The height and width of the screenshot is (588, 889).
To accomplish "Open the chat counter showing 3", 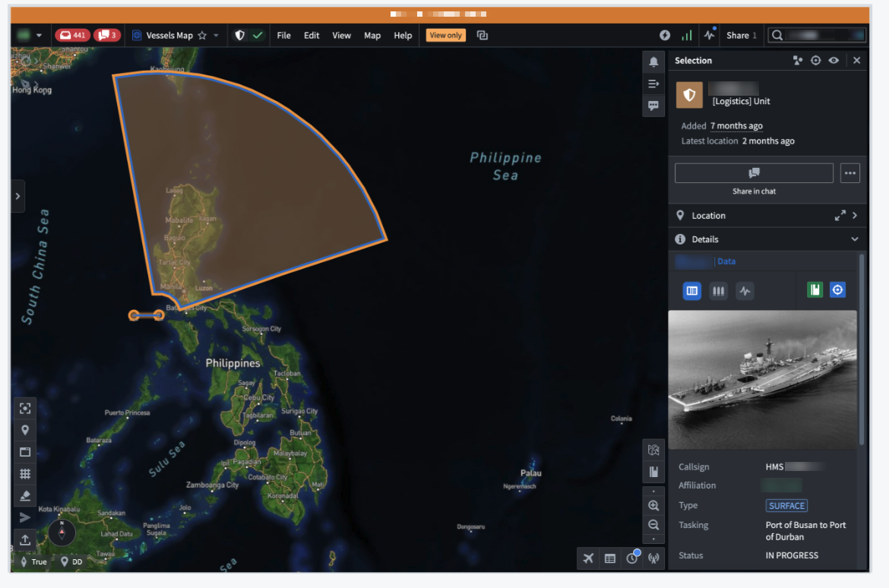I will pos(106,35).
